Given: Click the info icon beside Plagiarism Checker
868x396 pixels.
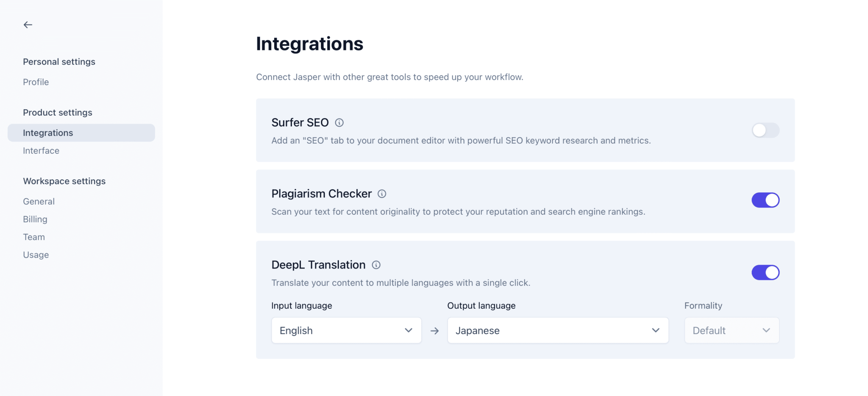Looking at the screenshot, I should click(382, 194).
